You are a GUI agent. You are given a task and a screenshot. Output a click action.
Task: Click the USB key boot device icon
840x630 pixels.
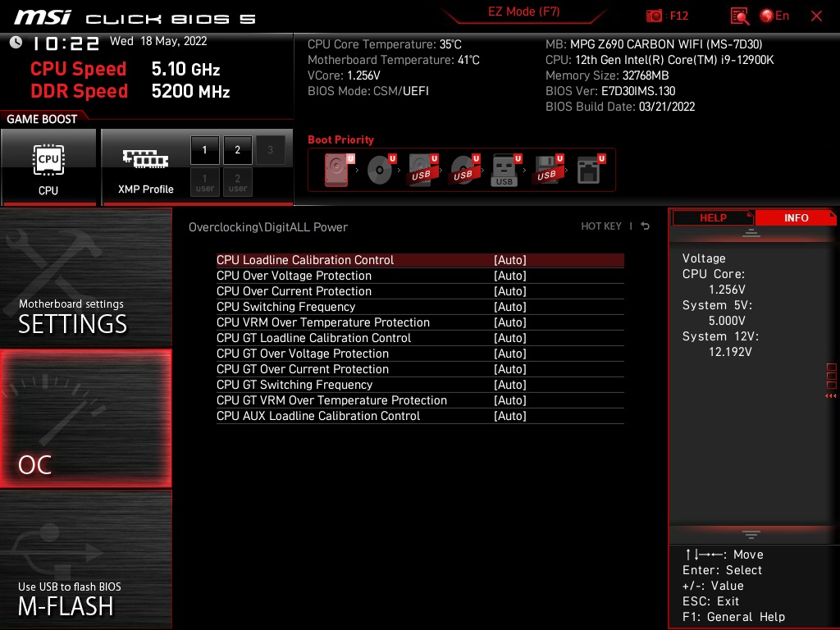[505, 170]
